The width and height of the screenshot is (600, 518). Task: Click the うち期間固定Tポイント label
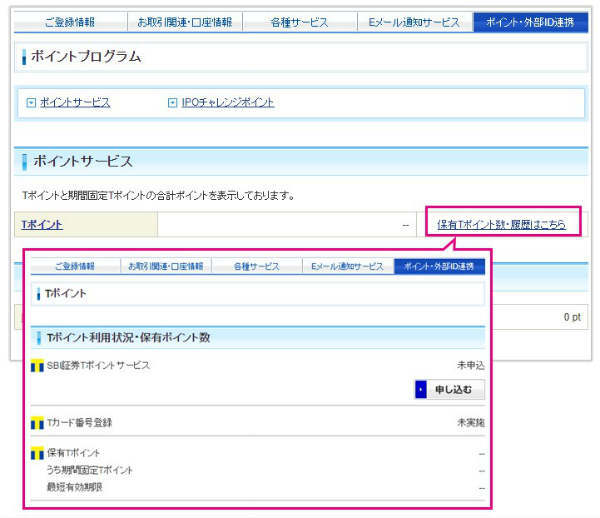pyautogui.click(x=90, y=470)
